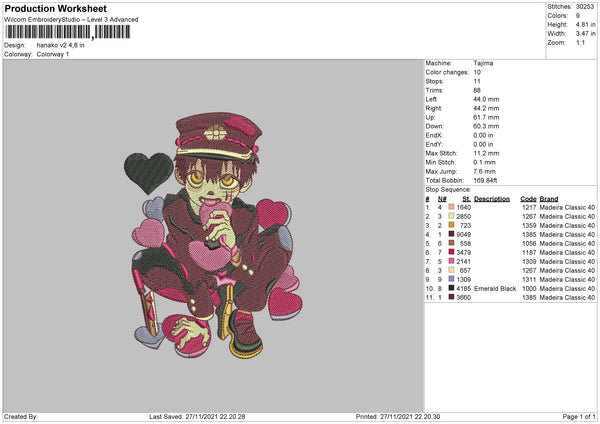The height and width of the screenshot is (424, 600).
Task: Click the crimson swatch beside 3479 stitches
Action: pos(451,252)
